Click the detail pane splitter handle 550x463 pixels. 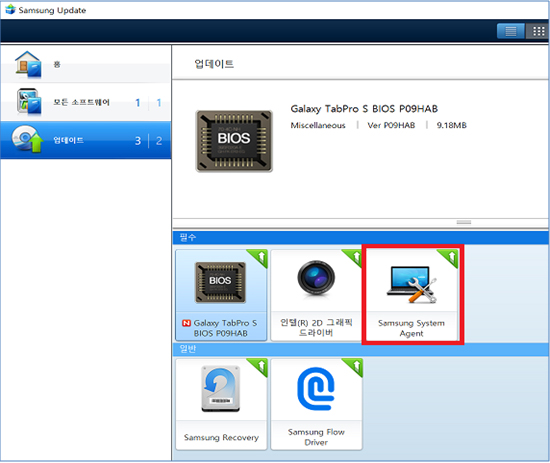point(464,222)
